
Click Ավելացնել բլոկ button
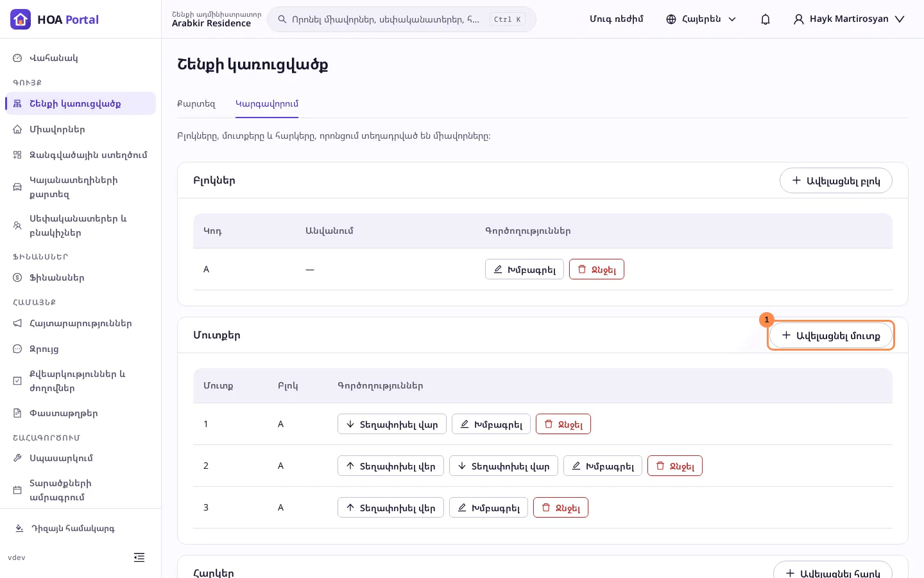point(836,180)
